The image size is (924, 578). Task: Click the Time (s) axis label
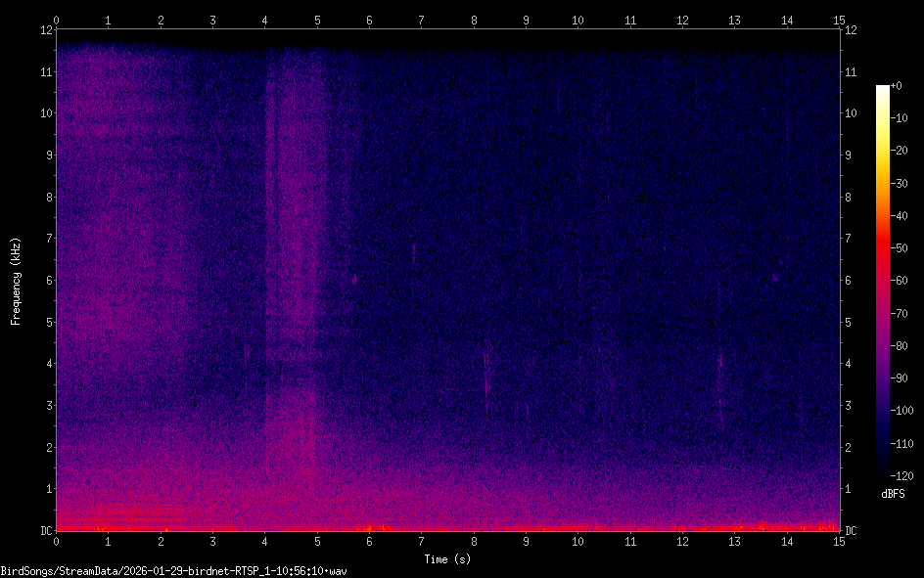[447, 558]
